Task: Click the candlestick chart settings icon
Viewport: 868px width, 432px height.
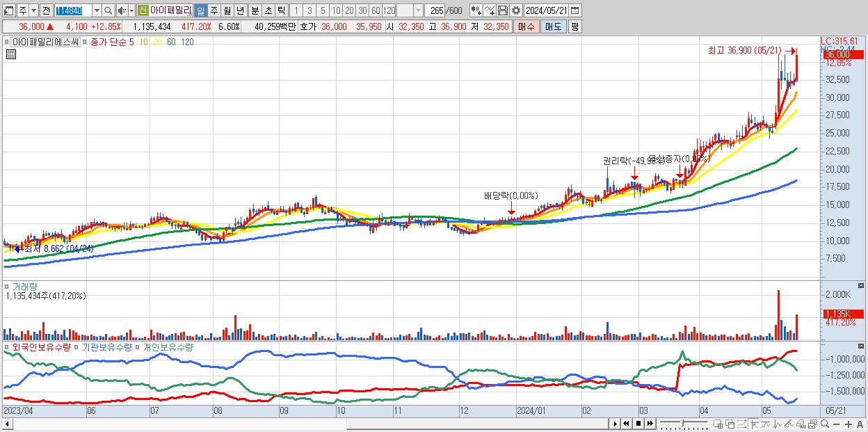Action: 476,10
